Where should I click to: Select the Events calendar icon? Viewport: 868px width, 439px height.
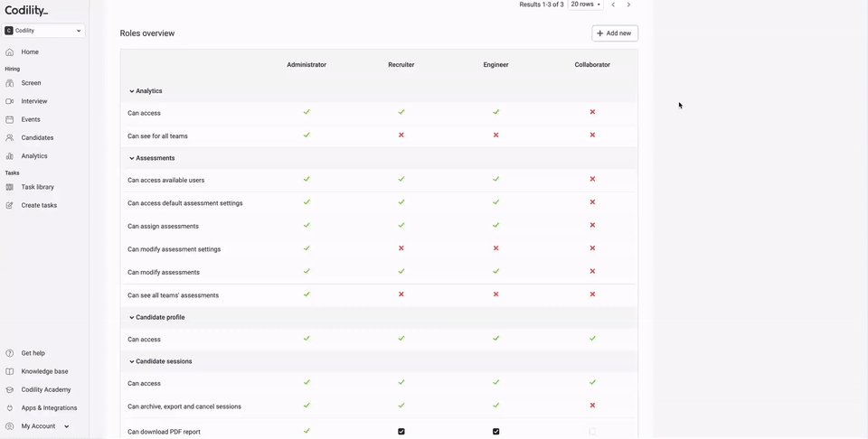point(9,119)
